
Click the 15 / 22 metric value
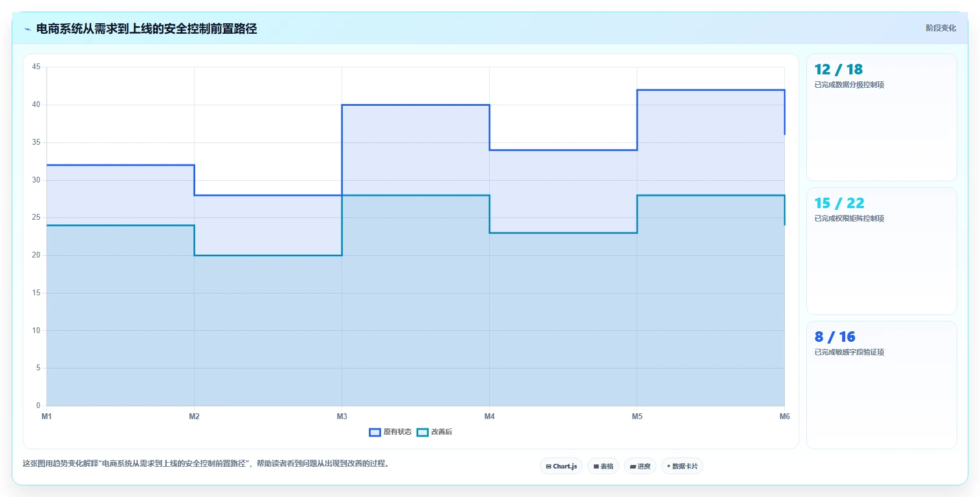point(839,203)
